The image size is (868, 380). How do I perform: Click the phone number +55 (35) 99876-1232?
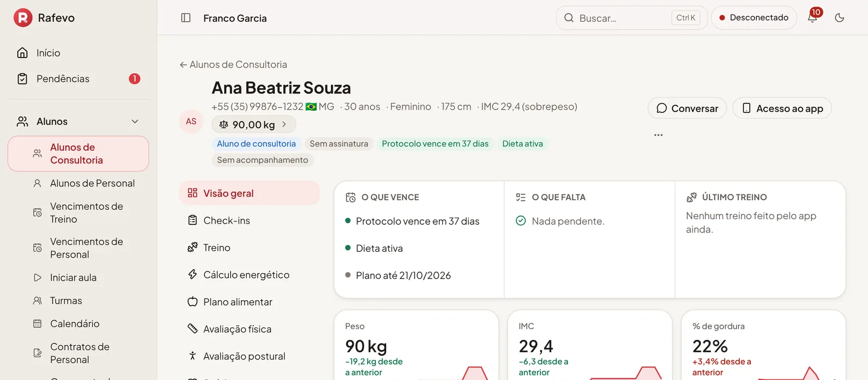tap(257, 107)
